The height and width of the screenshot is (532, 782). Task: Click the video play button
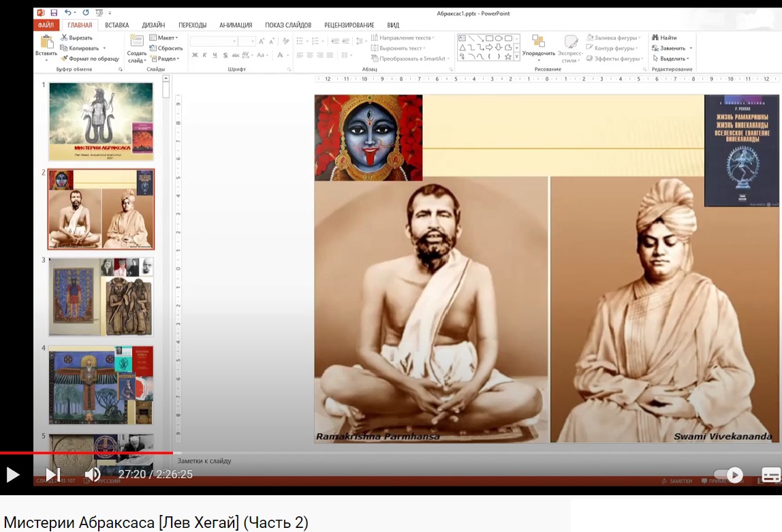[x=12, y=475]
